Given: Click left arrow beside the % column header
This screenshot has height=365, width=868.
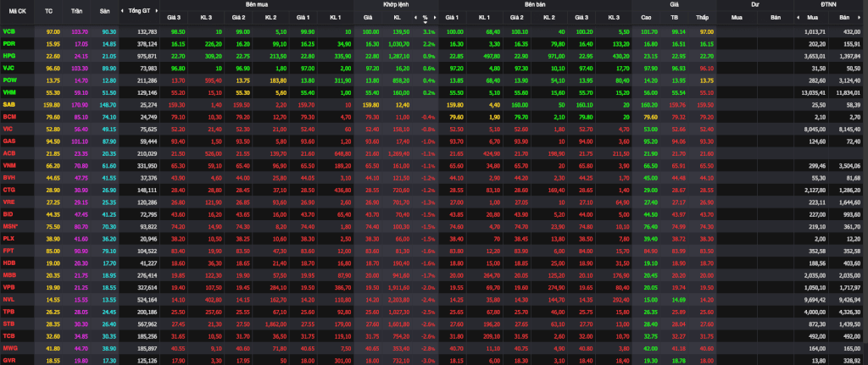Looking at the screenshot, I should 417,18.
